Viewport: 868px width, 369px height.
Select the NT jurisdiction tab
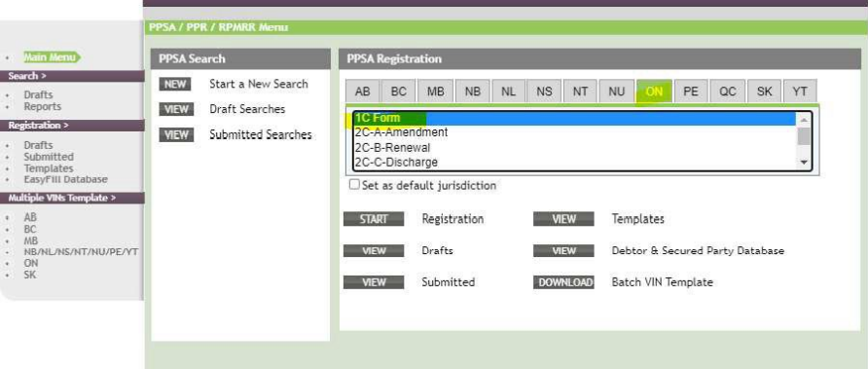pos(580,92)
